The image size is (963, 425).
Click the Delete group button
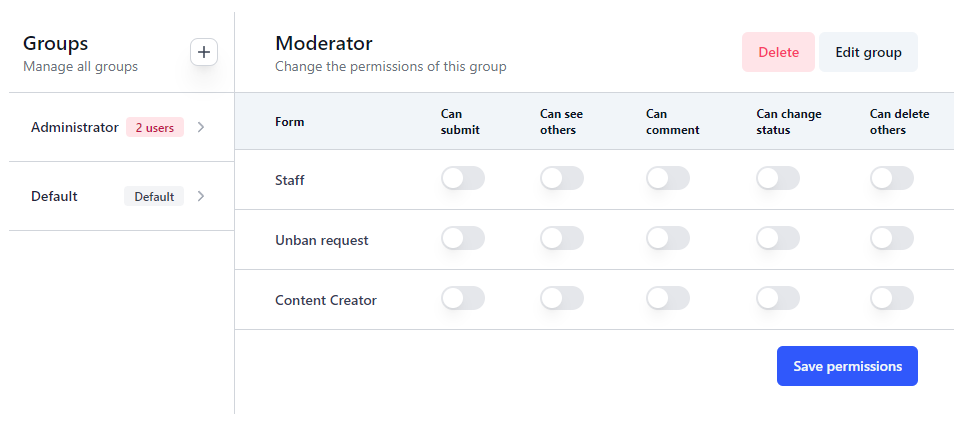(778, 52)
